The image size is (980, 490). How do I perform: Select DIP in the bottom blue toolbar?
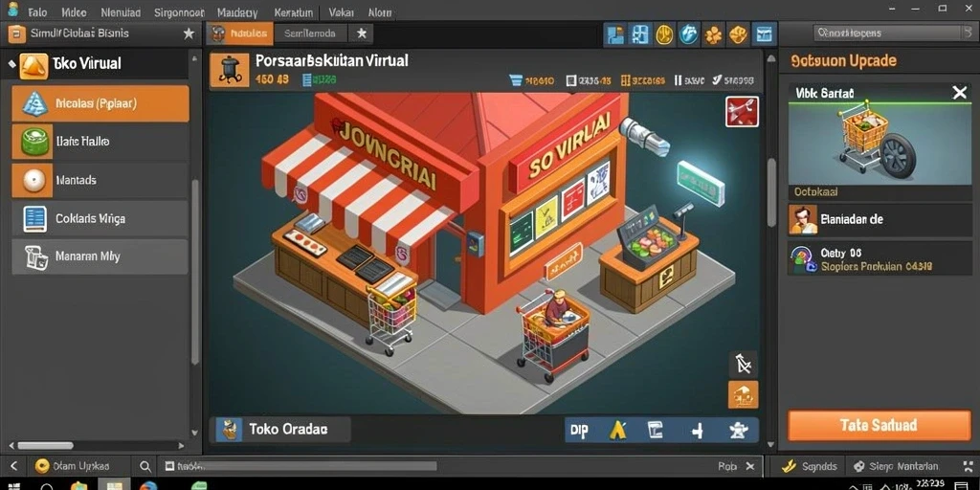coord(579,431)
